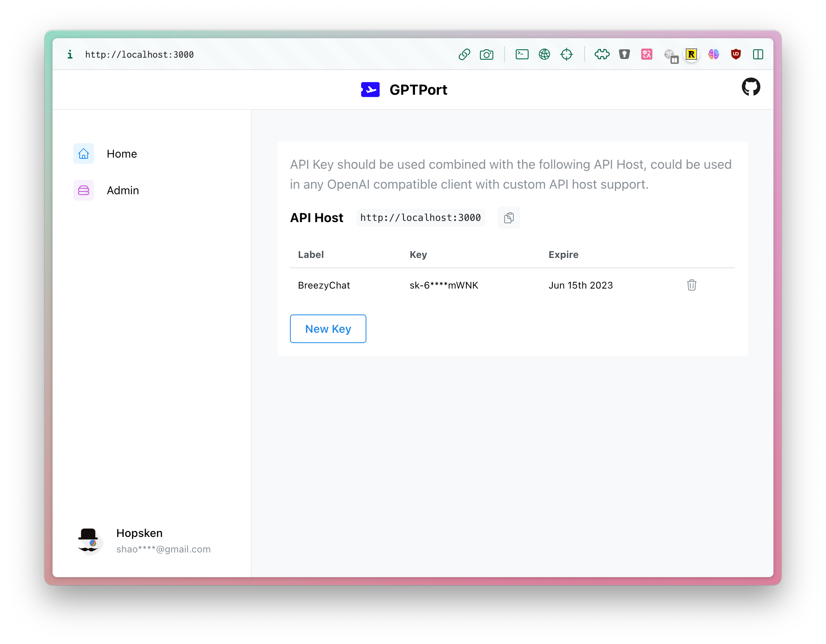Image resolution: width=826 pixels, height=644 pixels.
Task: Click the link icon in browser toolbar
Action: tap(464, 55)
